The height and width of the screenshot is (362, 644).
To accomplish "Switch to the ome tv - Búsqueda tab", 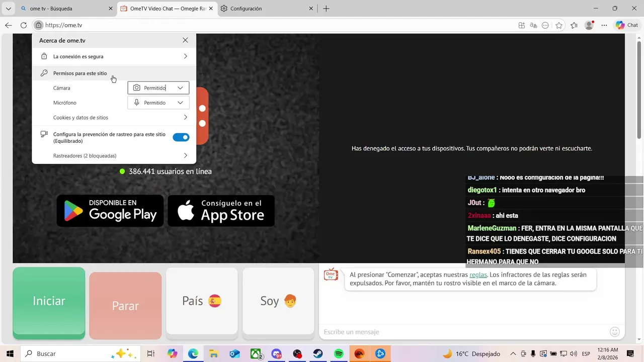I will point(66,9).
